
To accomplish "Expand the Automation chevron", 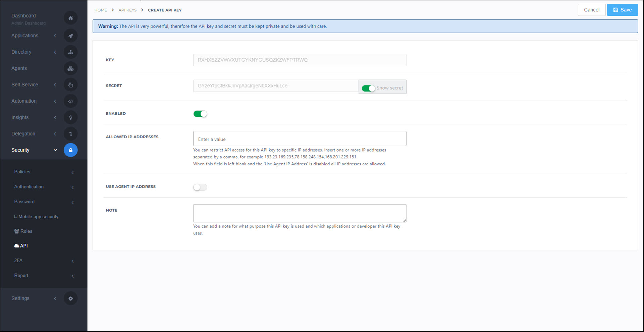I will pos(55,101).
